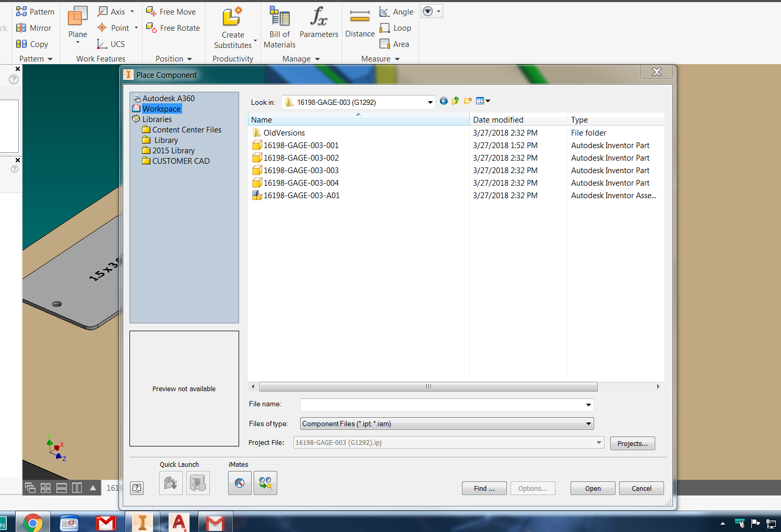Viewport: 781px width, 532px height.
Task: Open the Look in folder dropdown
Action: click(429, 102)
